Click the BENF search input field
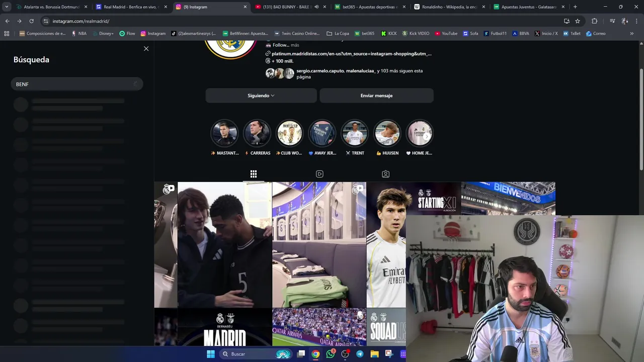 (x=77, y=84)
